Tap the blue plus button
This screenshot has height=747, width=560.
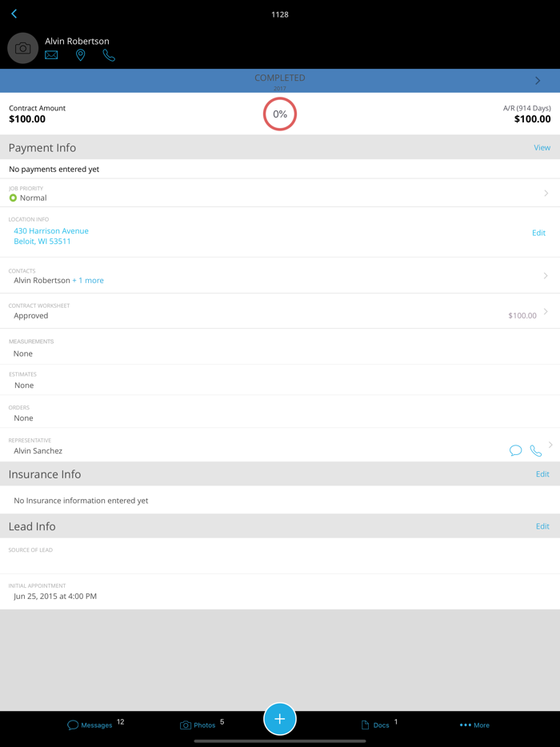[280, 719]
